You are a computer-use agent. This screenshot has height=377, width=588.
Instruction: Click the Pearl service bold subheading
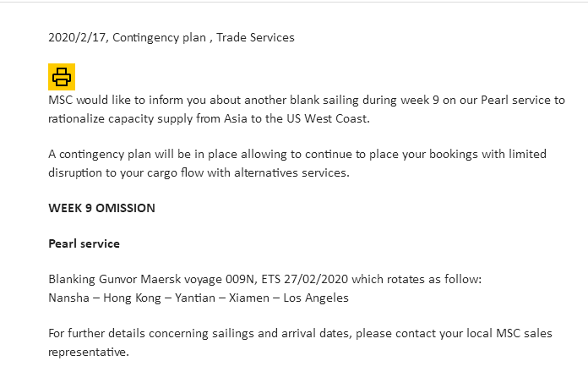[84, 243]
